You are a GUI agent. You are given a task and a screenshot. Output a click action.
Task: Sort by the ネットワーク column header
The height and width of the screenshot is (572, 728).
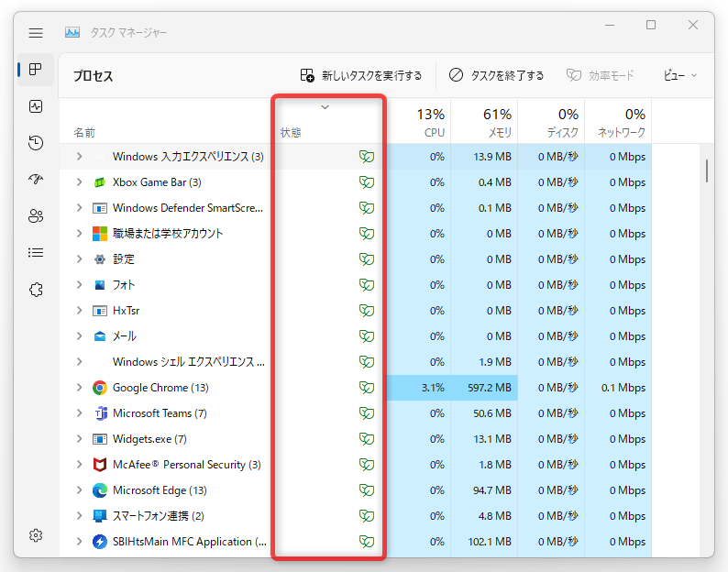(618, 122)
